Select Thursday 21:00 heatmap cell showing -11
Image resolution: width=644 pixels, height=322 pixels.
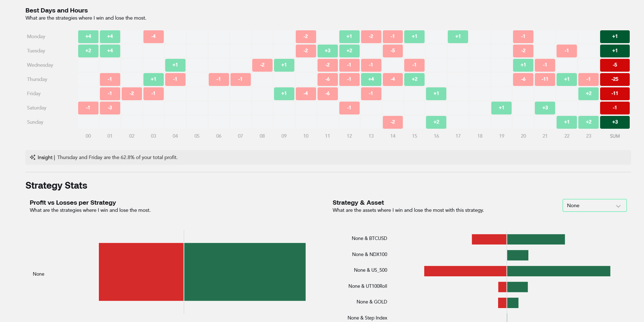coord(545,79)
